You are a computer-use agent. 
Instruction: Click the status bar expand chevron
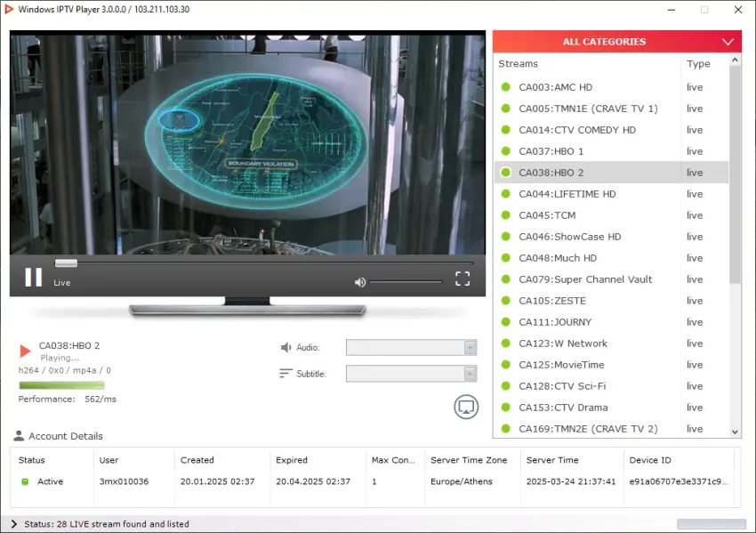click(13, 524)
